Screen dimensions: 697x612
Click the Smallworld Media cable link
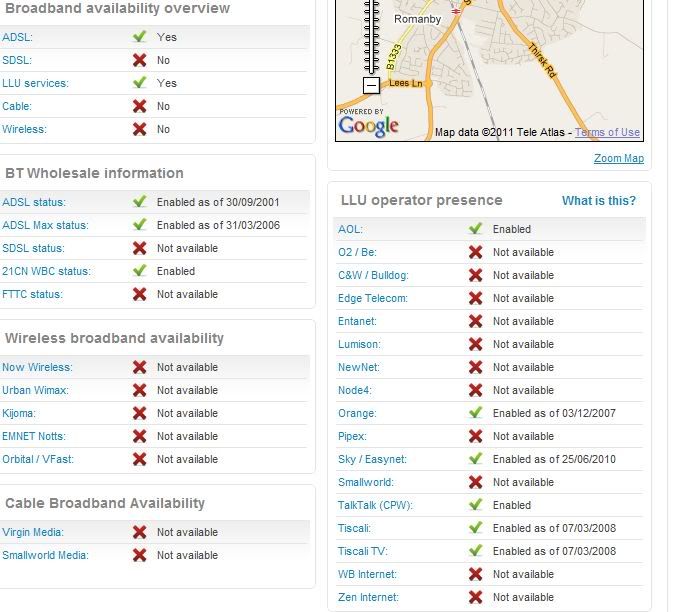coord(45,555)
